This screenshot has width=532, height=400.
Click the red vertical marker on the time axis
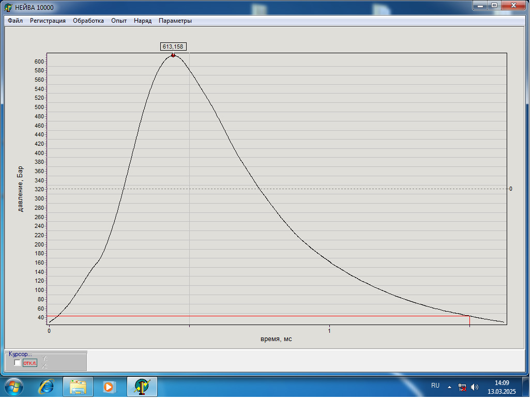[469, 320]
